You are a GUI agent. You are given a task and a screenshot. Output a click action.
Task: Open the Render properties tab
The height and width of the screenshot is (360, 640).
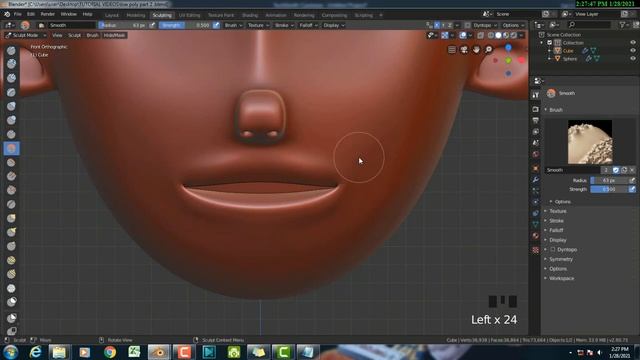[x=536, y=109]
